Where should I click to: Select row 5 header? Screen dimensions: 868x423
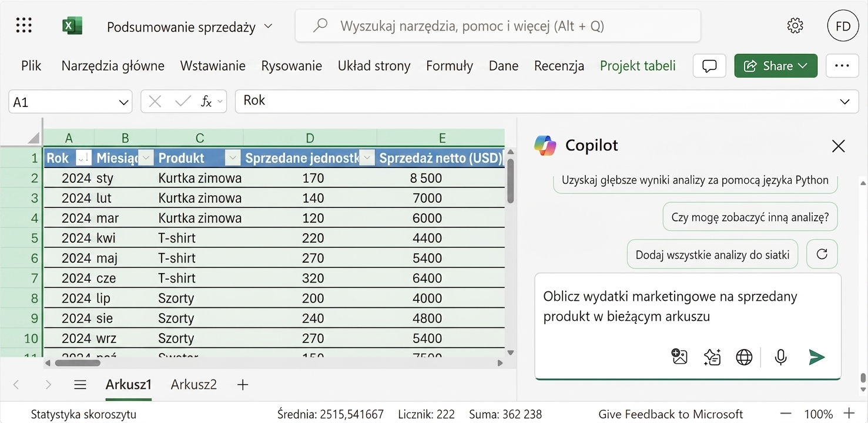(22, 238)
